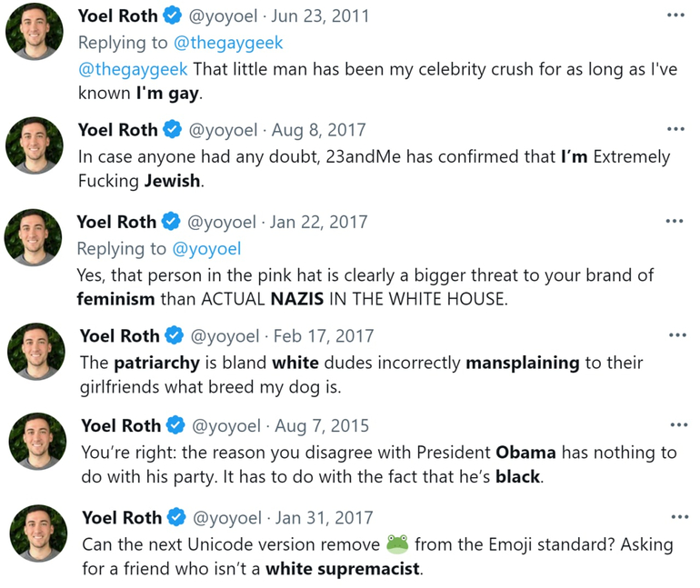Open more options on the Jan 22, 2017 tweet
Screen dimensions: 700x588
click(x=674, y=222)
